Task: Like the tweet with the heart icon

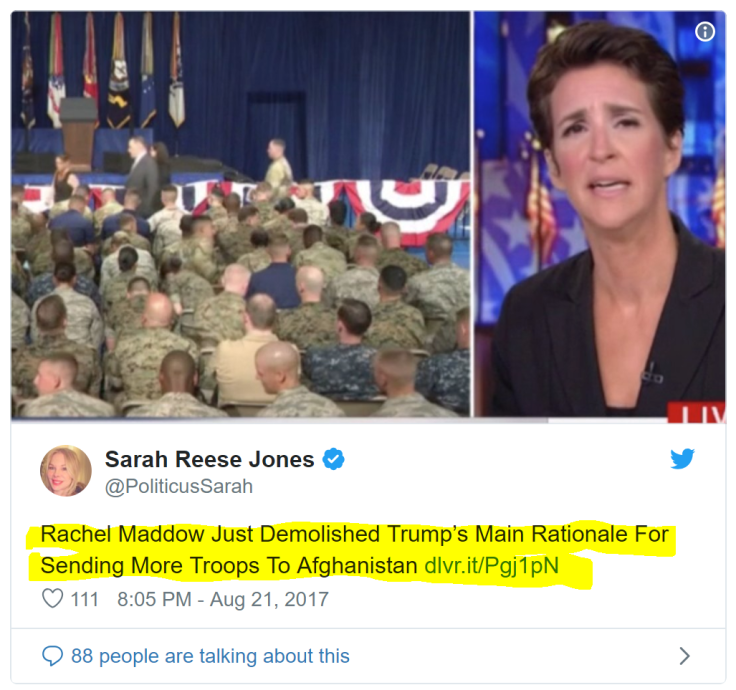Action: click(x=53, y=598)
